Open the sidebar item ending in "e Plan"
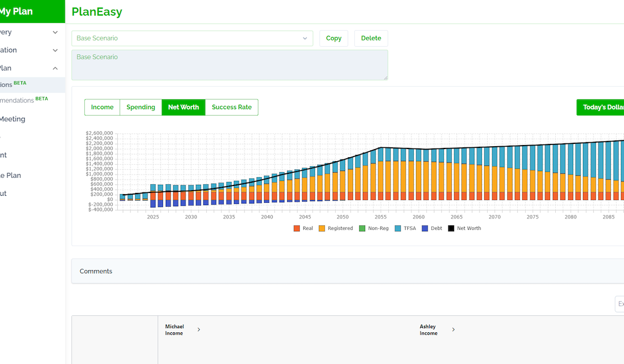 [11, 176]
